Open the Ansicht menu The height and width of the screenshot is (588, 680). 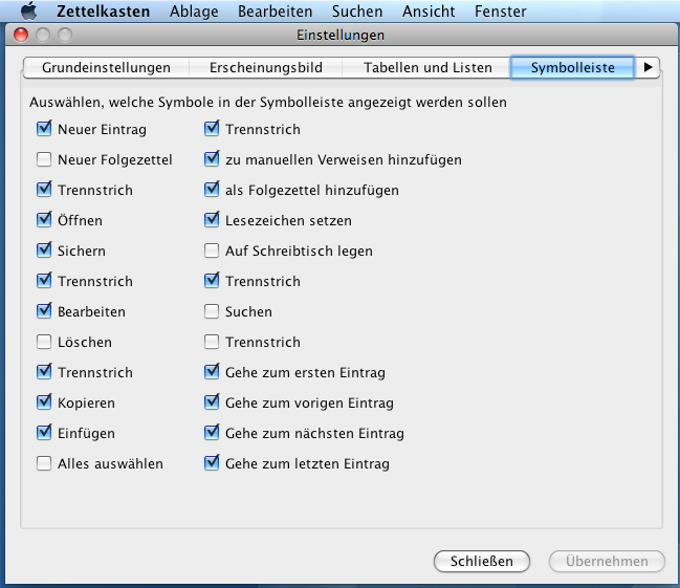pos(428,11)
